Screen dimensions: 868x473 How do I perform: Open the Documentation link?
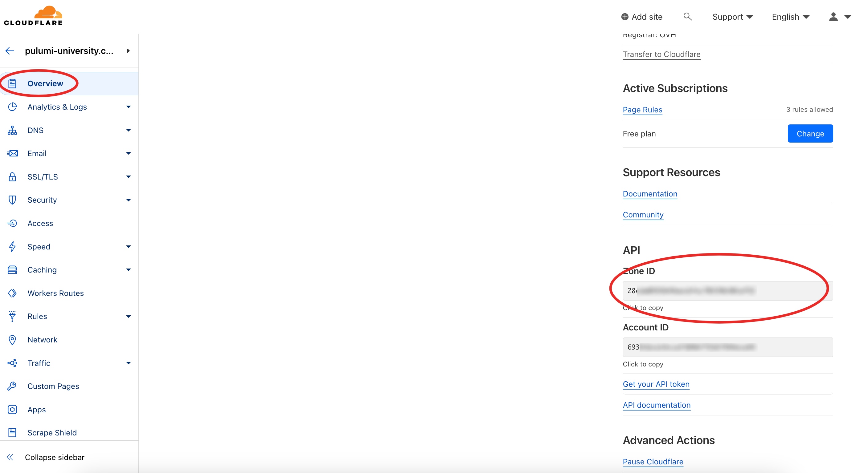(x=650, y=194)
